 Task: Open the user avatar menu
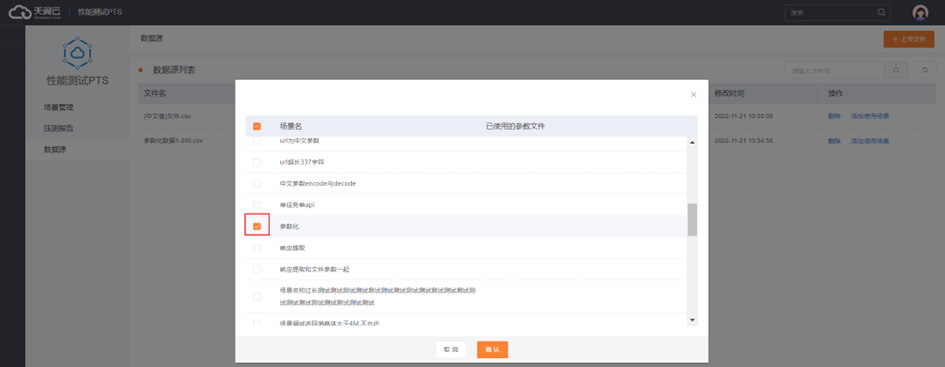coord(920,12)
